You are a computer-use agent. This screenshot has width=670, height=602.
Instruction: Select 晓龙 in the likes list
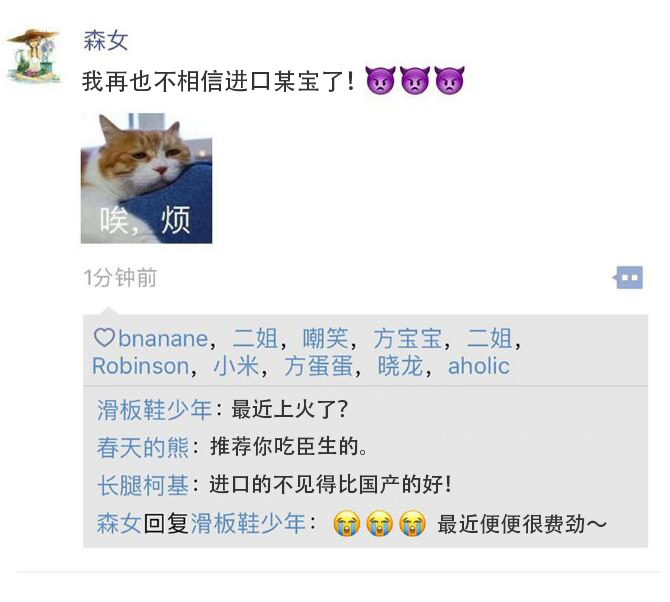(400, 366)
